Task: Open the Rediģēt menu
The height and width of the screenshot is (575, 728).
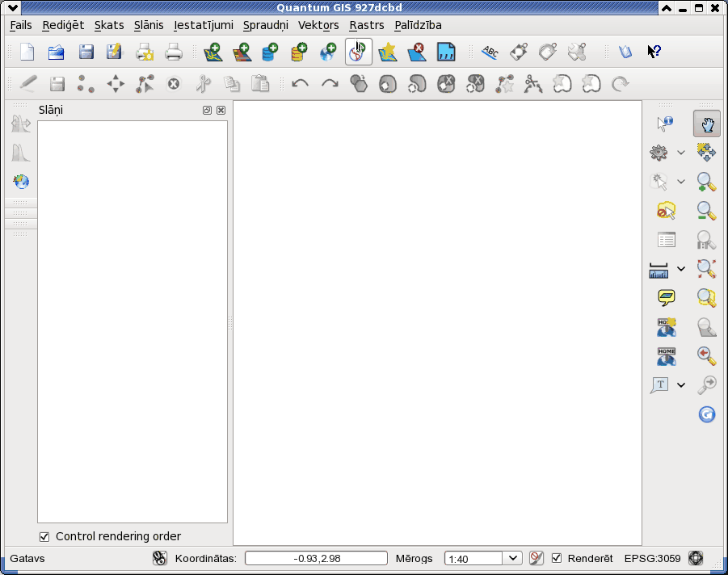Action: coord(63,25)
